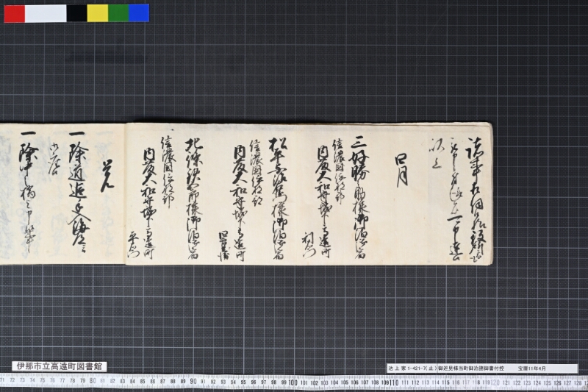Click the date 宝暦11年4月 on the label
This screenshot has height=392, width=588.
coord(532,368)
